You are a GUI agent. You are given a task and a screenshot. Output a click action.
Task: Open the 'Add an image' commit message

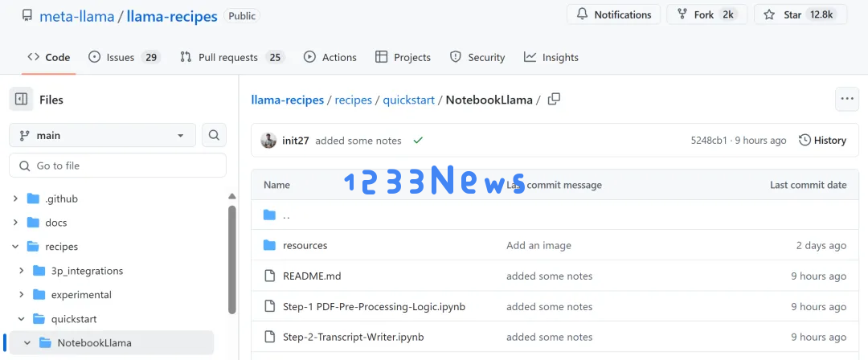coord(538,245)
